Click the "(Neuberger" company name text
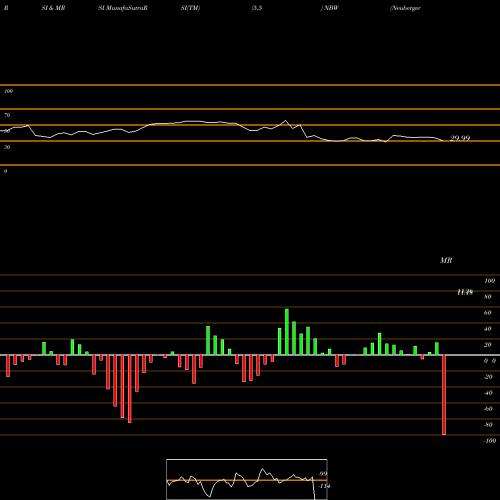500x500 pixels. [x=405, y=8]
